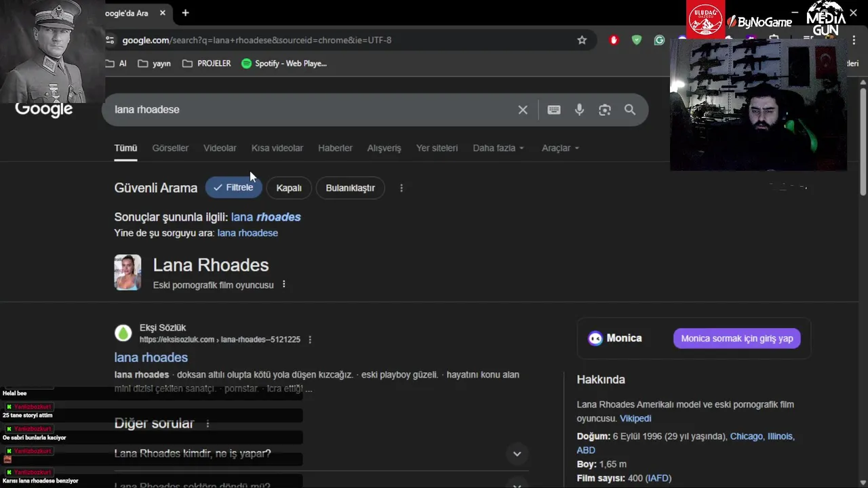This screenshot has width=868, height=488.
Task: Switch to the Alışveriş tab
Action: (384, 148)
